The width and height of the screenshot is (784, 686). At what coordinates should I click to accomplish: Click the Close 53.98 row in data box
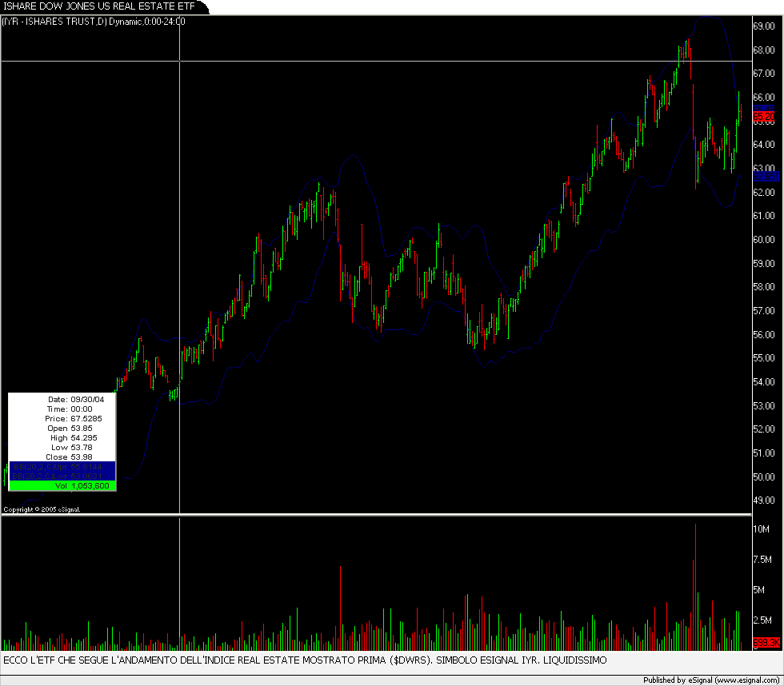62,457
